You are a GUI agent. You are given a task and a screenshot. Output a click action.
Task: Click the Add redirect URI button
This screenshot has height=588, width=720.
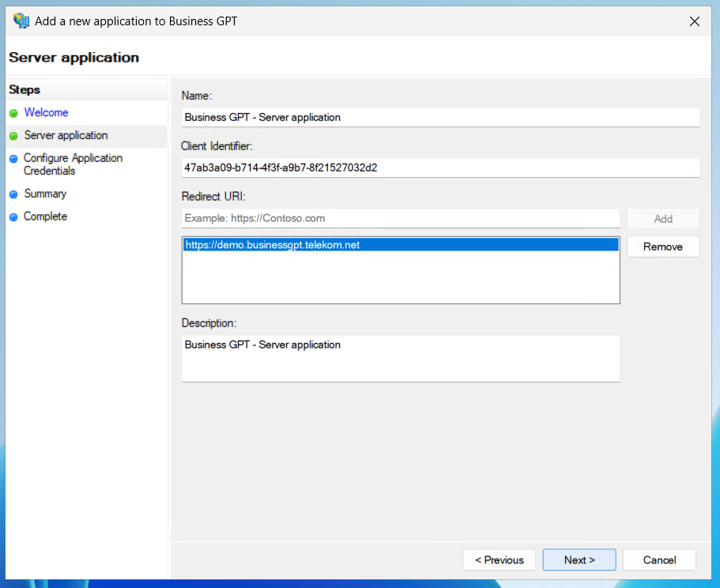tap(663, 219)
